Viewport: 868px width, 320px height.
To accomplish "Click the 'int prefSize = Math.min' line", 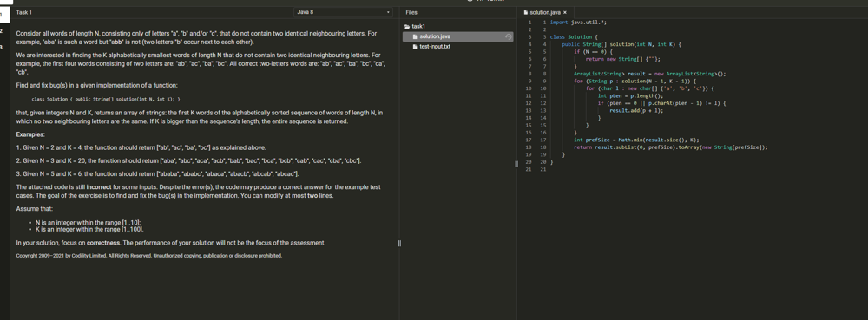I will click(x=636, y=140).
